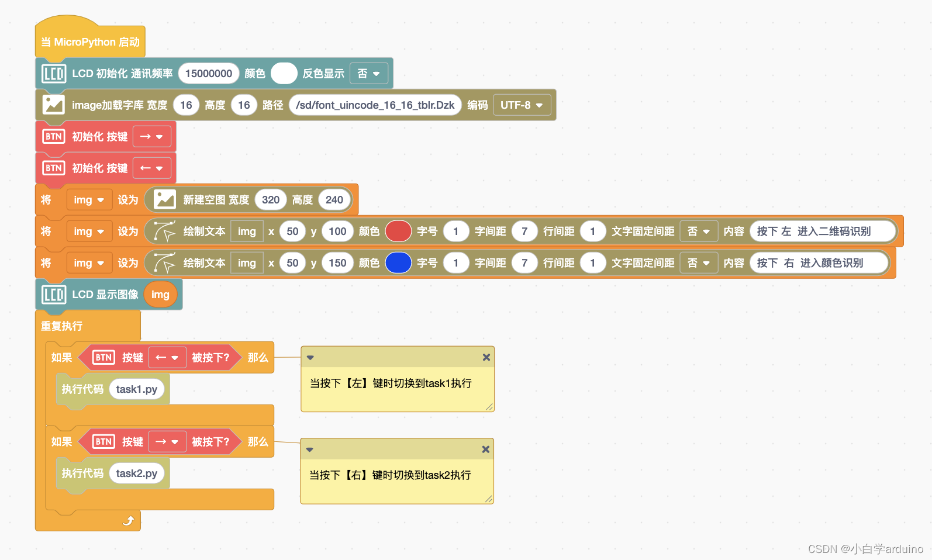
Task: Open the 反色显示 否 dropdown
Action: tap(369, 74)
